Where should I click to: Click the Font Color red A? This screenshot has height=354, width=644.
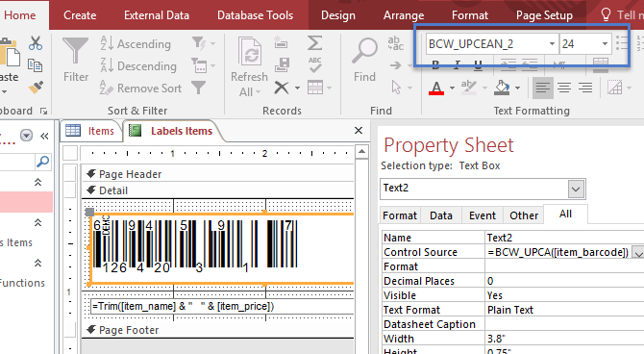[x=436, y=88]
